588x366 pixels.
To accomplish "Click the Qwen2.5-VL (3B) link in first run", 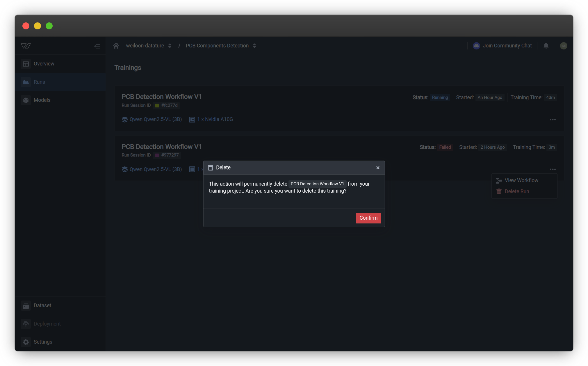I will pos(155,119).
